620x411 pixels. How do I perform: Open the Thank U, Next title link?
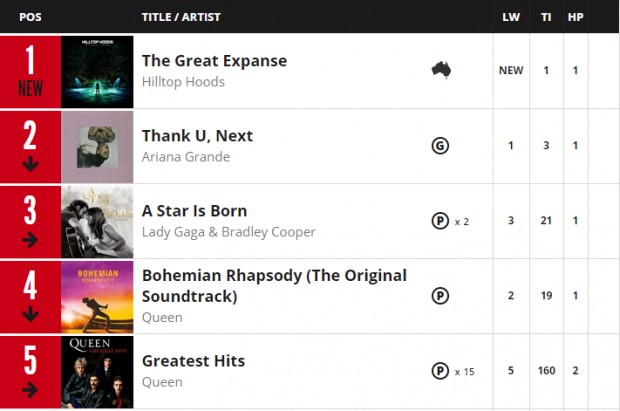point(197,136)
